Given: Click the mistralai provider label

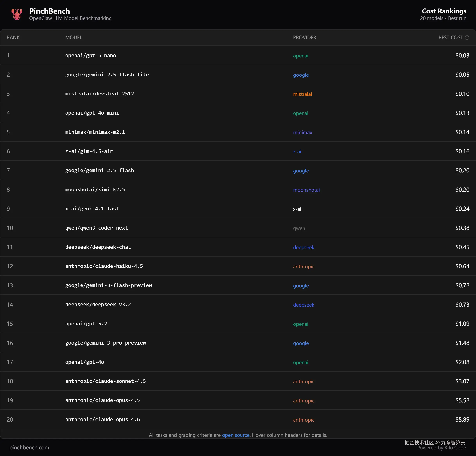Looking at the screenshot, I should 302,94.
